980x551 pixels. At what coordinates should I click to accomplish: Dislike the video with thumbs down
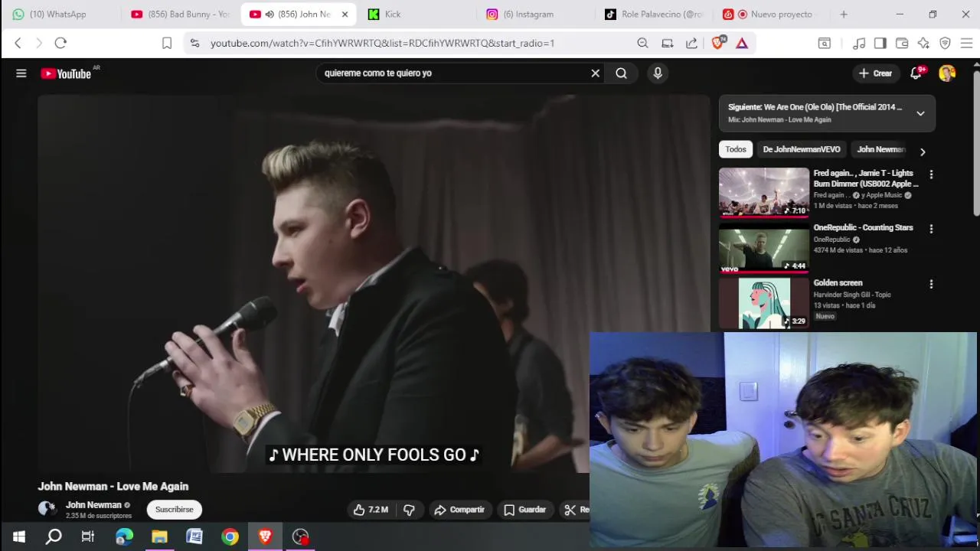pos(409,510)
